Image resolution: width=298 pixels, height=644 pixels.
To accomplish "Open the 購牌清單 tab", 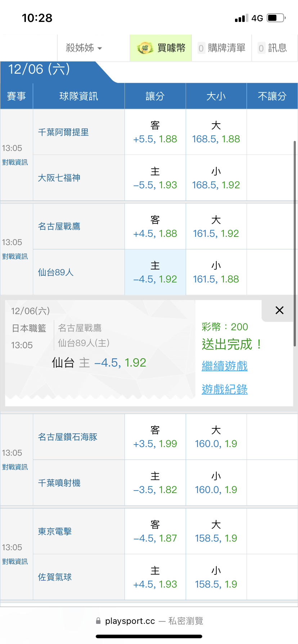I will pos(222,48).
